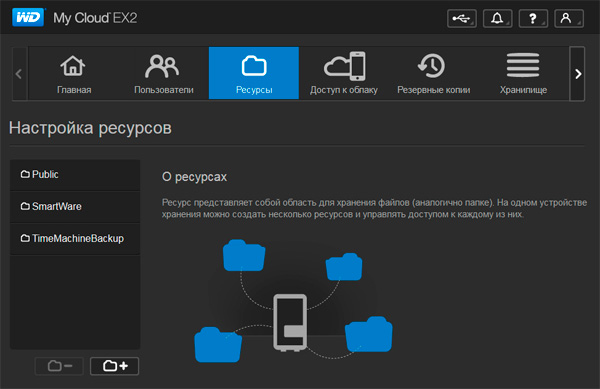Select the Ресурсы shares tab
Viewport: 600px width, 389px height.
254,73
